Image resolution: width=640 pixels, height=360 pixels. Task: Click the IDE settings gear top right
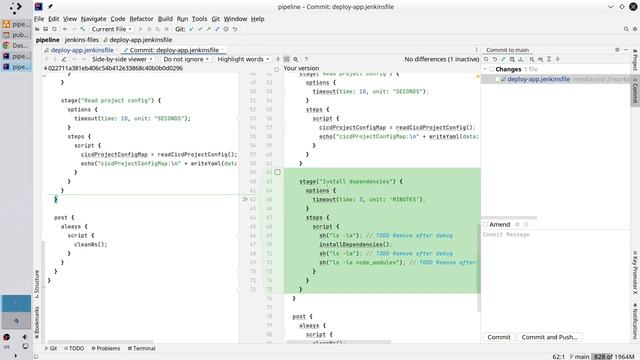pos(635,29)
